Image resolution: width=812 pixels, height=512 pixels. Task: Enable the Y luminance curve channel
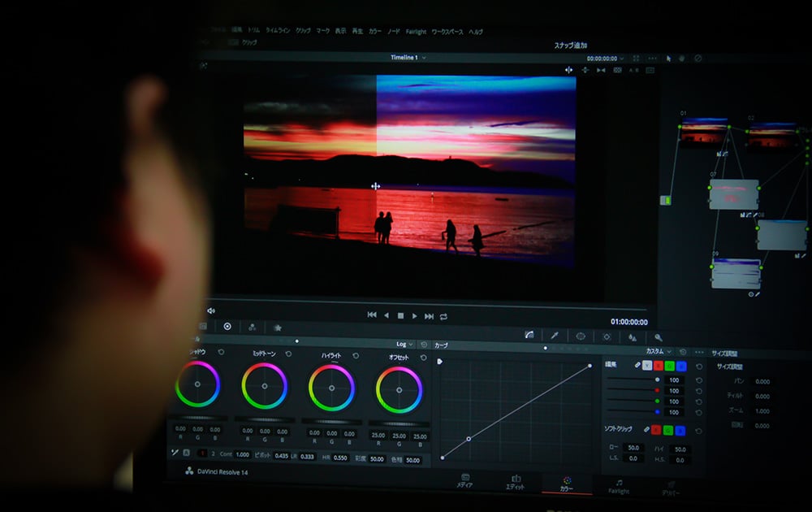pos(647,366)
